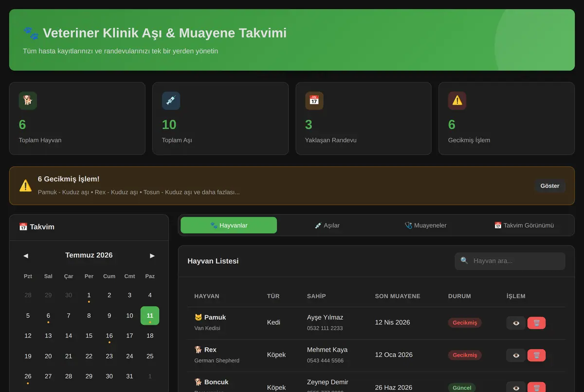This screenshot has width=584, height=392.
Task: Click the dog icon next to Rex
Action: [x=198, y=350]
